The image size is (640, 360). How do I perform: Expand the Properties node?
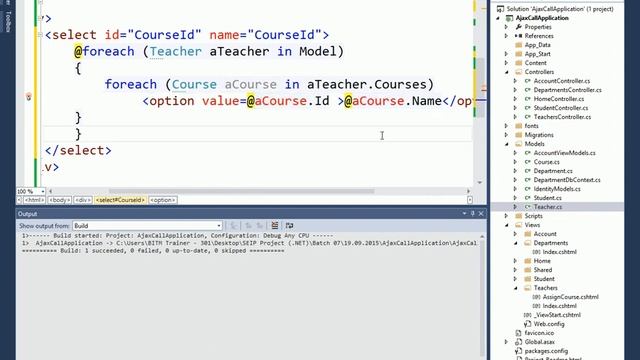[507, 27]
